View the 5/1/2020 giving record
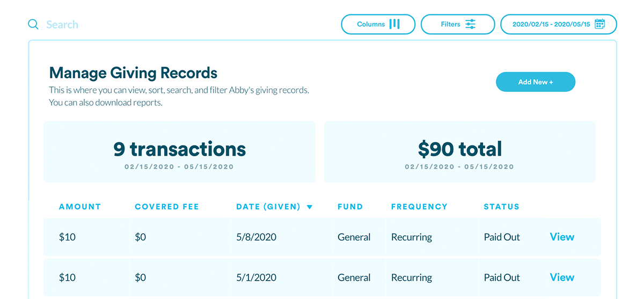Viewport: 644px width, 299px height. (x=562, y=278)
